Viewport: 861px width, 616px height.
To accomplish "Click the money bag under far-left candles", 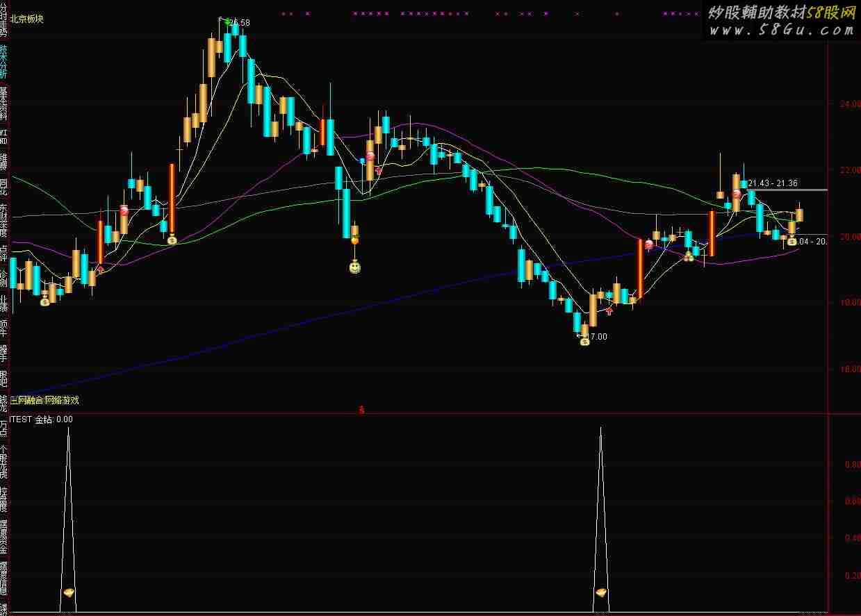I will pyautogui.click(x=45, y=301).
